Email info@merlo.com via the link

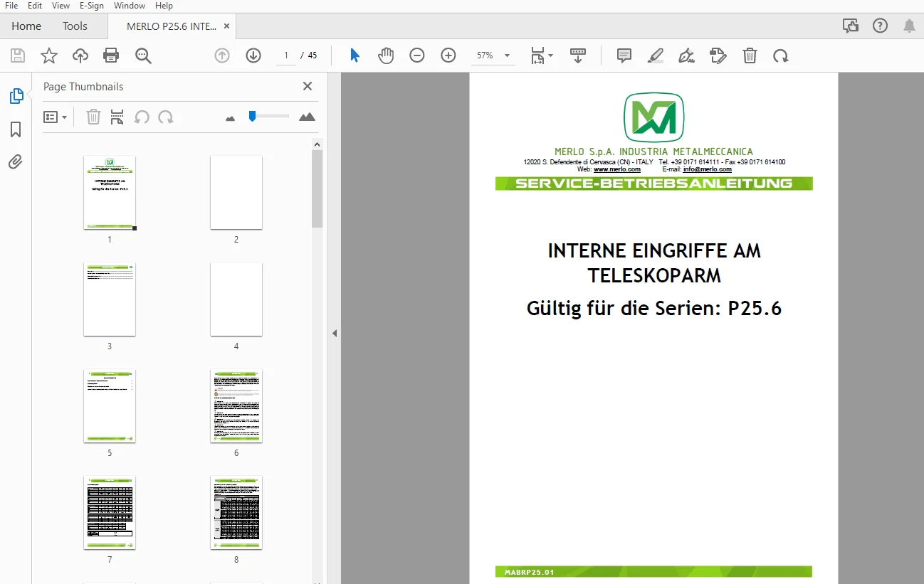tap(707, 169)
